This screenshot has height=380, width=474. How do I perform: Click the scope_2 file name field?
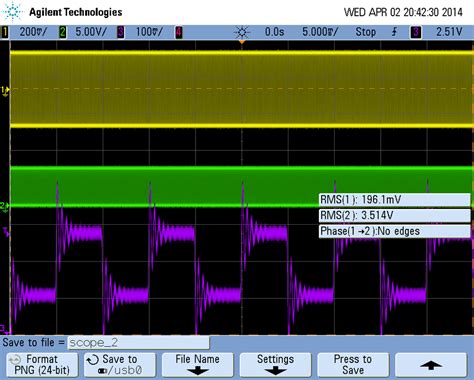[x=138, y=343]
